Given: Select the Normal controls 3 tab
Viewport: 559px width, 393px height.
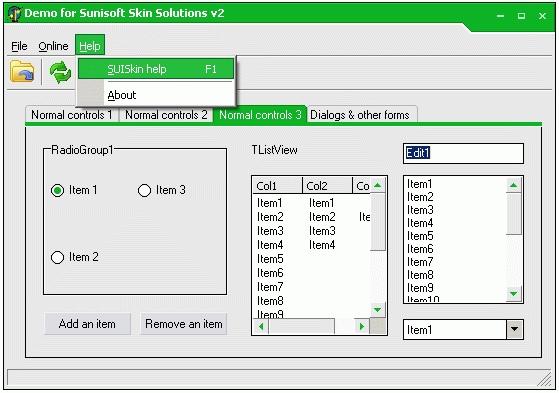Looking at the screenshot, I should coord(260,114).
